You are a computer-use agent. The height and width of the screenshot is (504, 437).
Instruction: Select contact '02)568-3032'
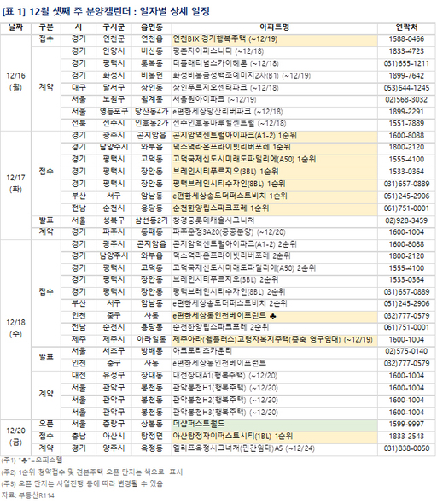click(406, 100)
